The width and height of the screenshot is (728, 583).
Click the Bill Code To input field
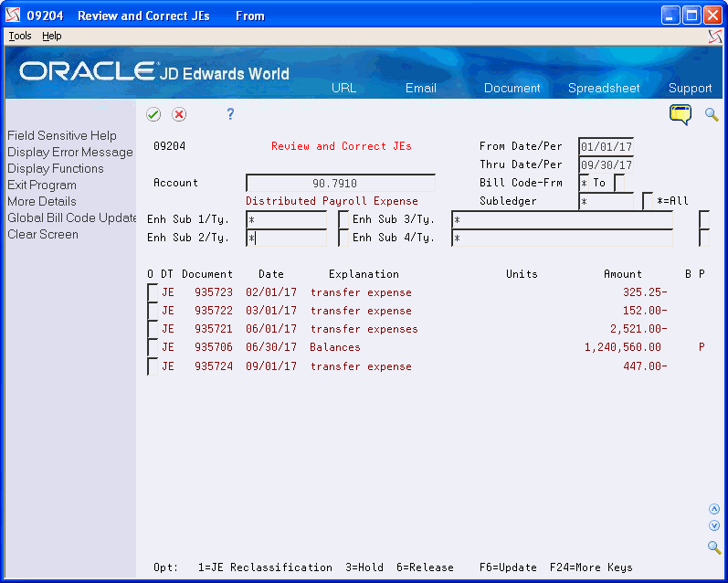(619, 183)
